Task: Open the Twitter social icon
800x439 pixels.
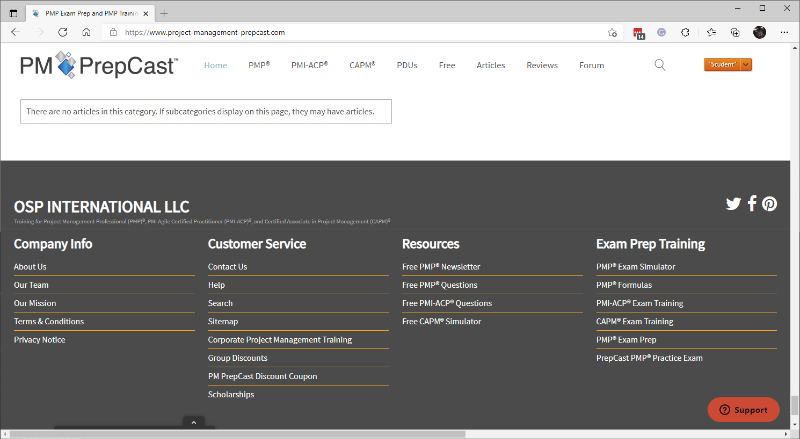Action: 733,204
